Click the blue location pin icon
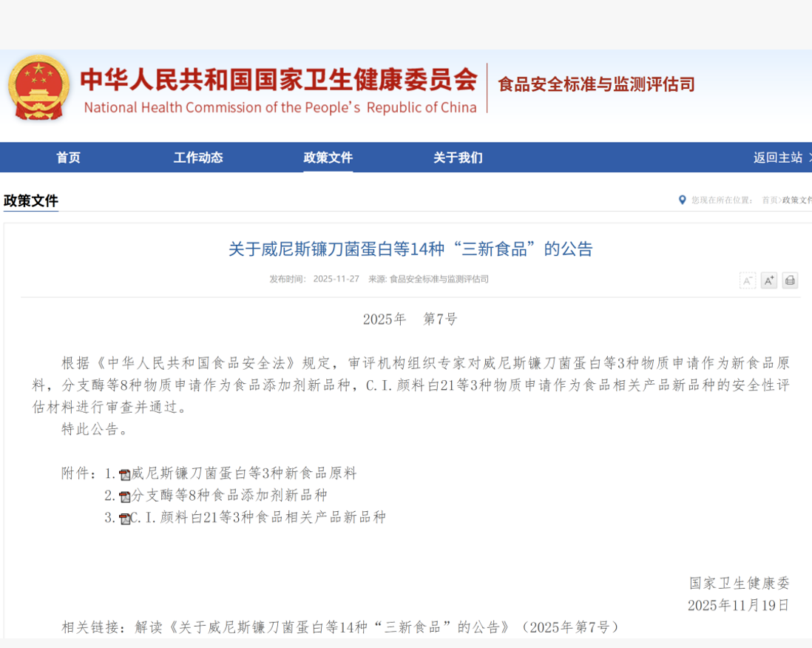Screen dimensions: 812x648 (x=682, y=200)
